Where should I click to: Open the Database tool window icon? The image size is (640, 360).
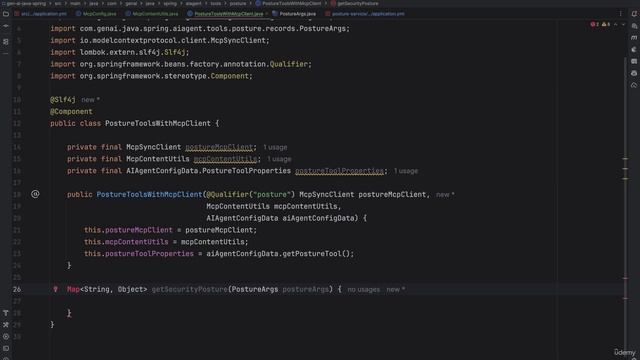[634, 61]
